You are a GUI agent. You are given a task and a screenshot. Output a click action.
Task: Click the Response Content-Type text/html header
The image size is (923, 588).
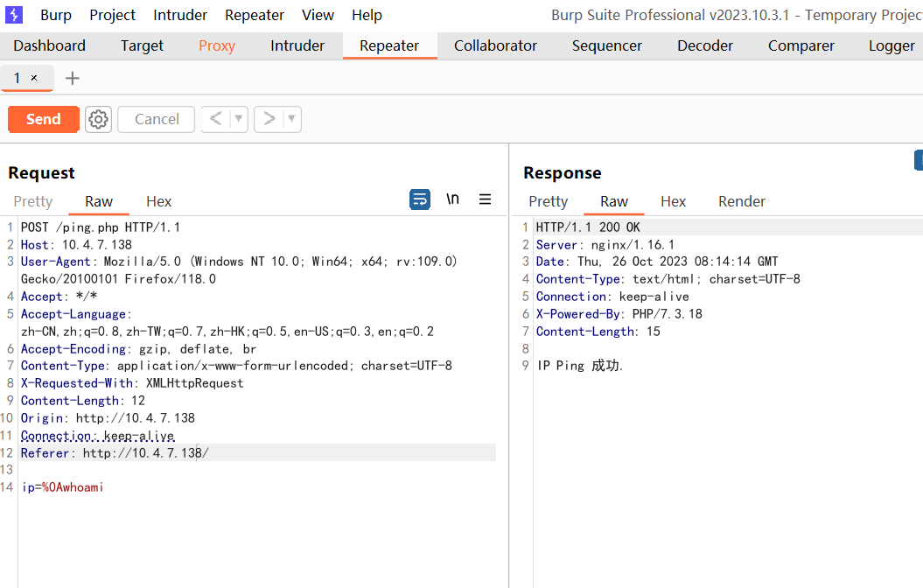click(668, 279)
